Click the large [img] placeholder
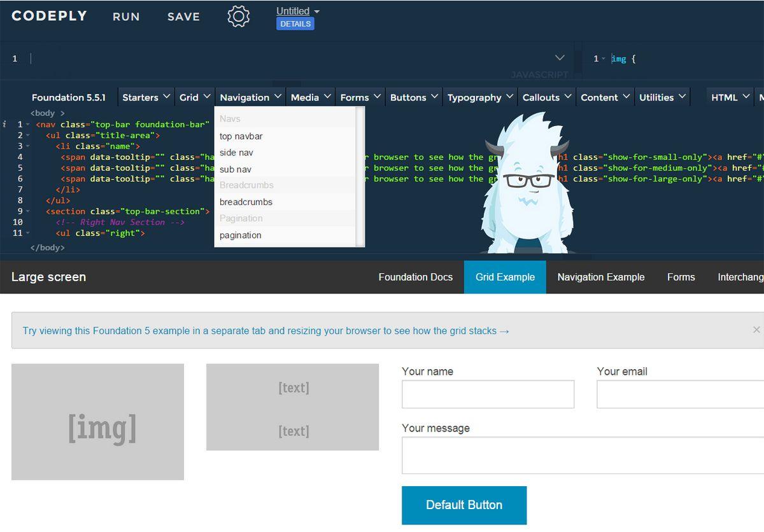 [97, 422]
